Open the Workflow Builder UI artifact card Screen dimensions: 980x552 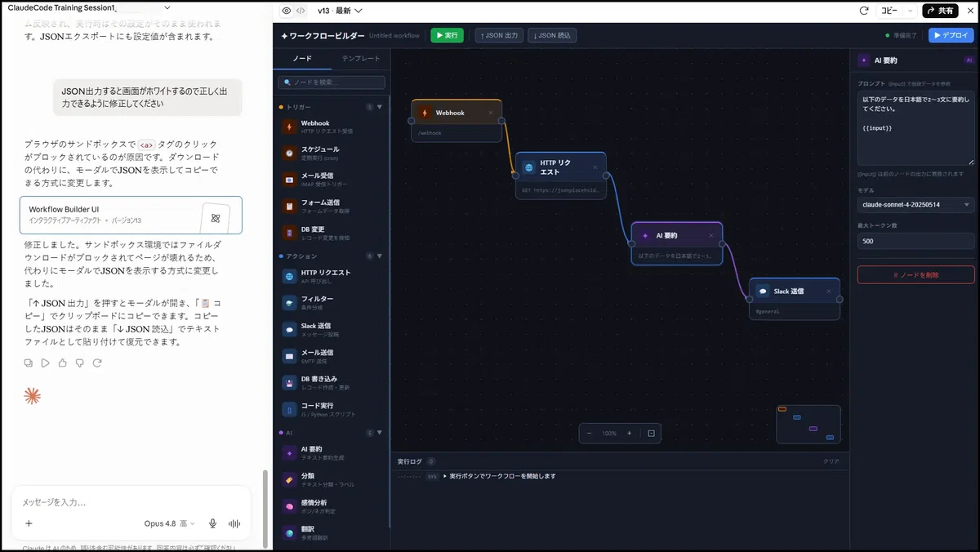coord(131,215)
